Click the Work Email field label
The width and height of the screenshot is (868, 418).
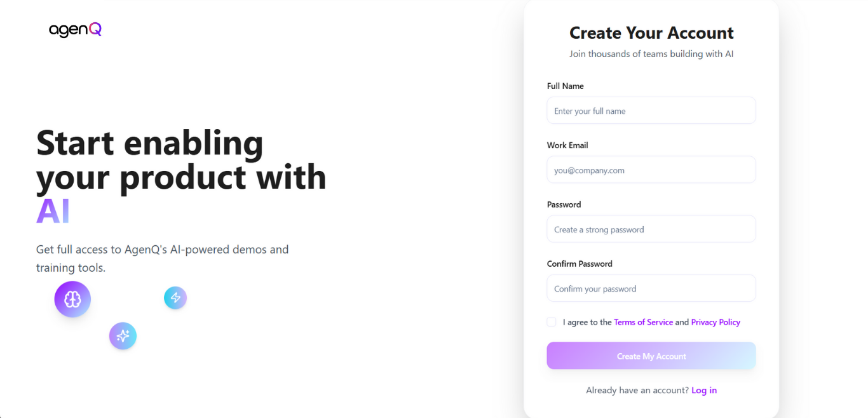click(567, 145)
